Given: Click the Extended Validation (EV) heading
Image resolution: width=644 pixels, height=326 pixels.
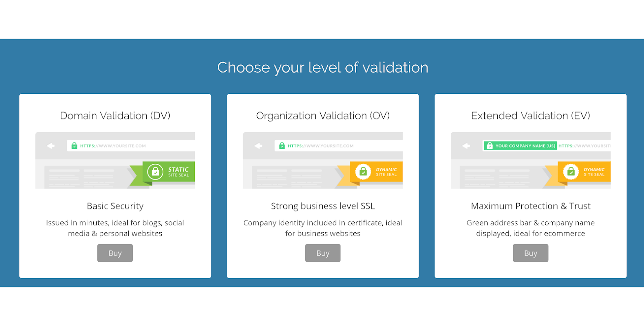Looking at the screenshot, I should point(530,116).
